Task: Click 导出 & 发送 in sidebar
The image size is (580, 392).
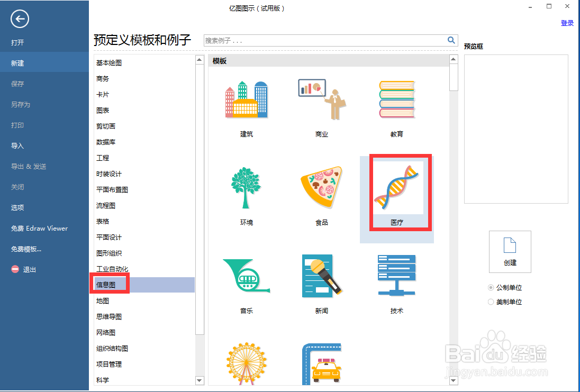Action: [29, 167]
